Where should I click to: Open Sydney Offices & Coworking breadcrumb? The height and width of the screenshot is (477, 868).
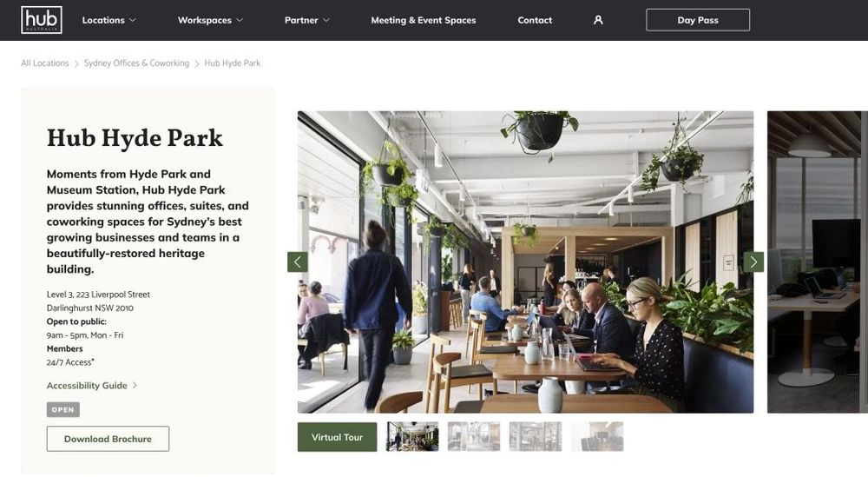click(137, 63)
